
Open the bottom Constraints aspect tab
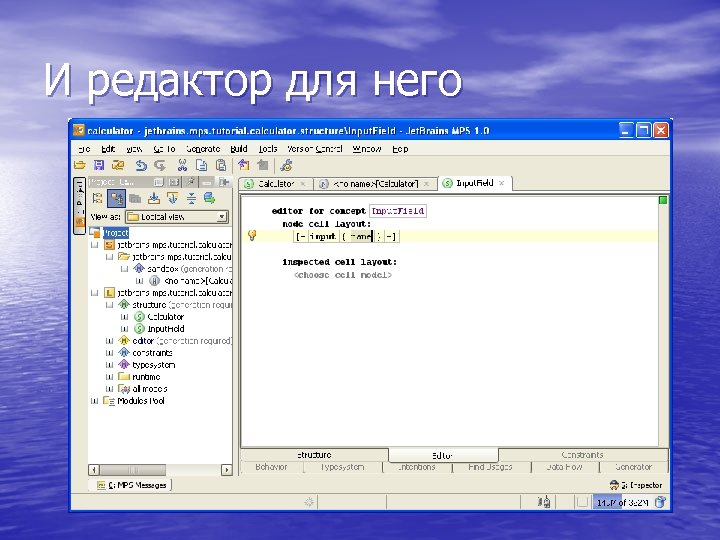point(582,455)
